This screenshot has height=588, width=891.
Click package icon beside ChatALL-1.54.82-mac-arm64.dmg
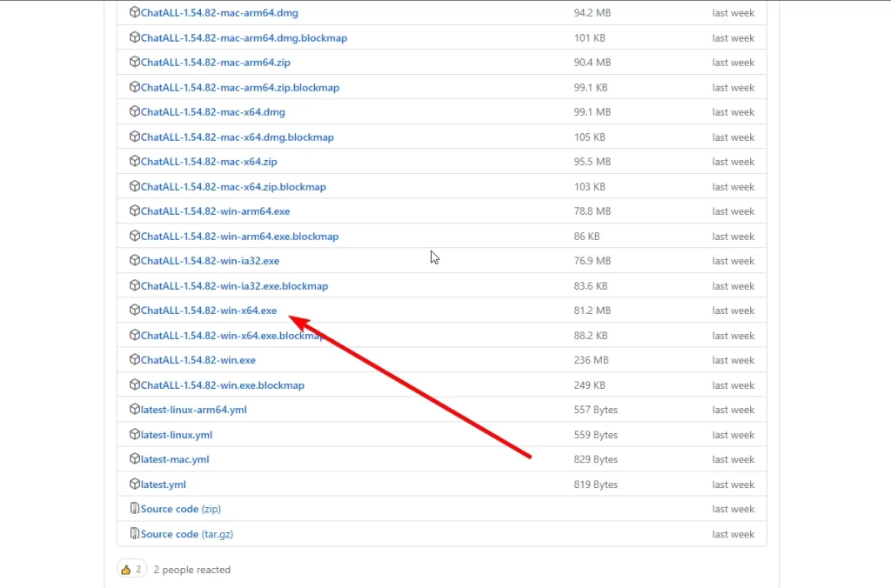tap(135, 12)
